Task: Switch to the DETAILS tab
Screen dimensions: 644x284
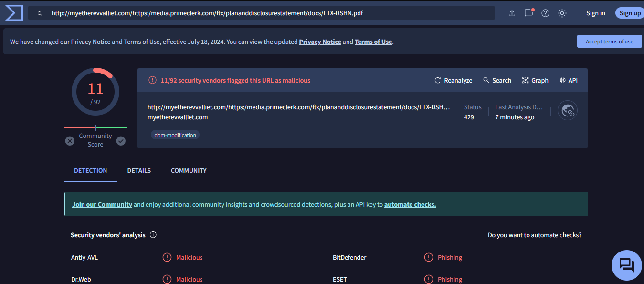Action: click(x=139, y=170)
